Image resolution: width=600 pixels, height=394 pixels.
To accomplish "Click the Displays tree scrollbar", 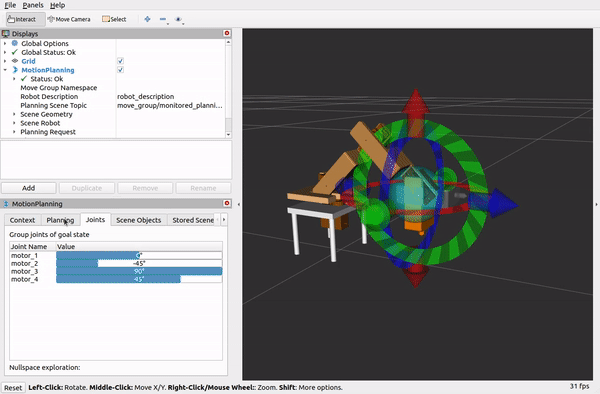I will tap(228, 124).
